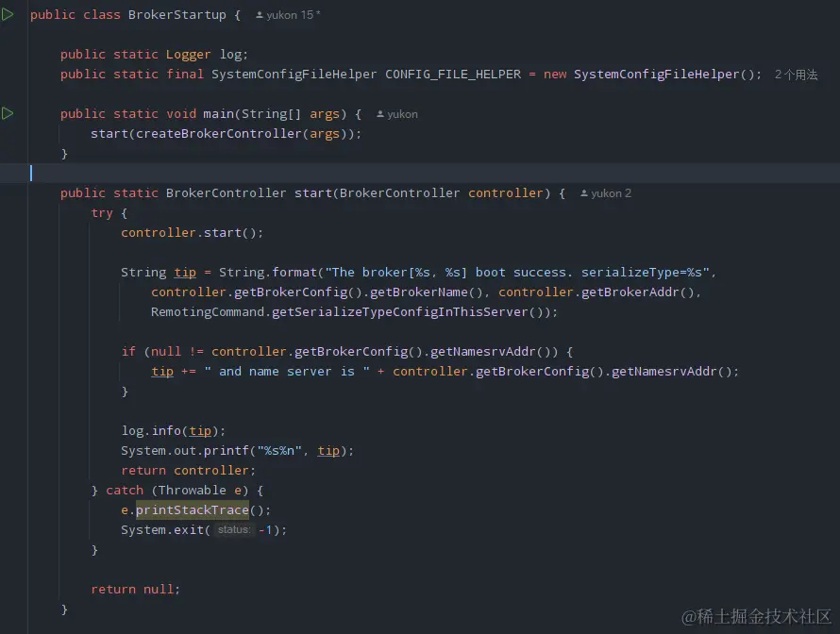The height and width of the screenshot is (634, 840).
Task: Click 'System.out.printf' statement
Action: (x=185, y=451)
